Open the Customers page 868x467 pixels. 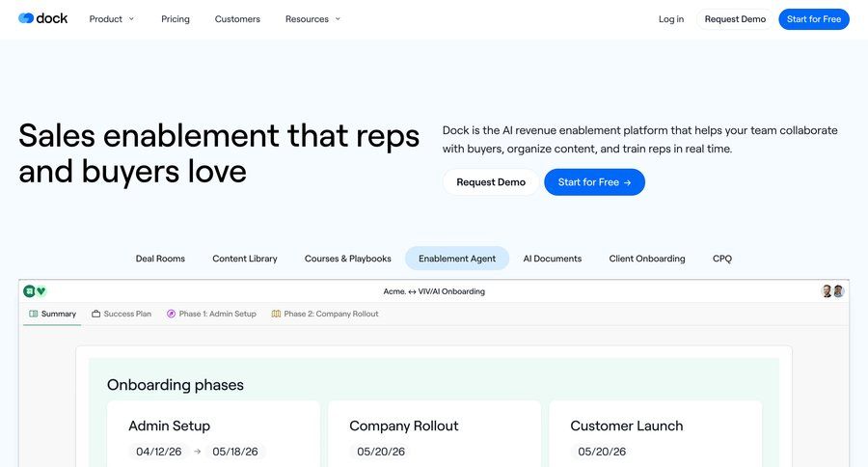point(237,19)
